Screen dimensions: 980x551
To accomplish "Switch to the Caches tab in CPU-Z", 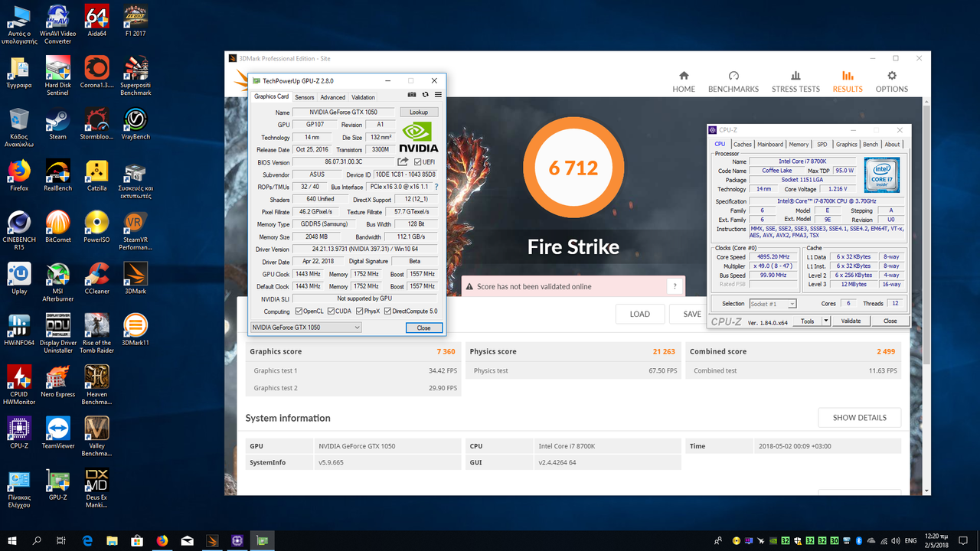I will pyautogui.click(x=743, y=144).
